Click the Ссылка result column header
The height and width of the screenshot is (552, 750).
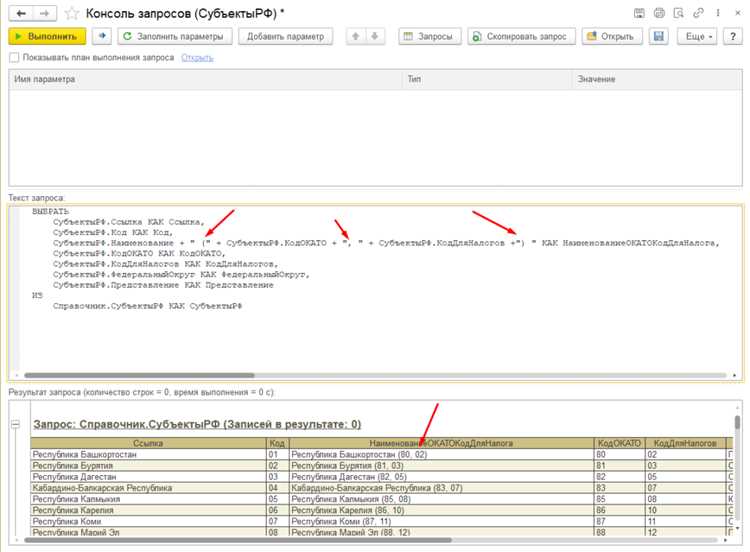click(148, 443)
